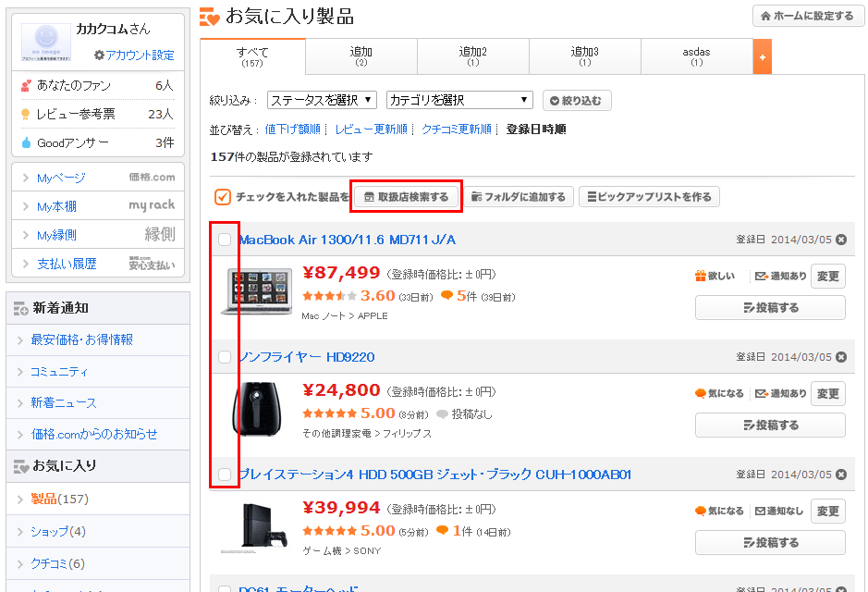Click 気になる icon for ノンフライヤー
The width and height of the screenshot is (868, 592).
(x=701, y=393)
